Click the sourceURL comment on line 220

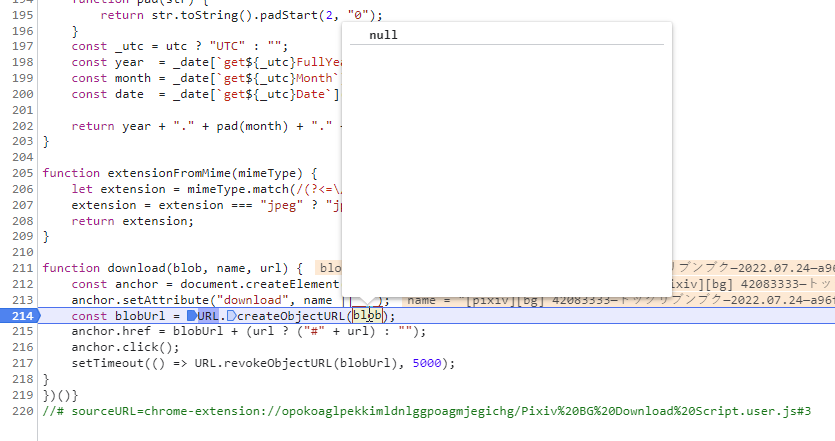[x=427, y=411]
